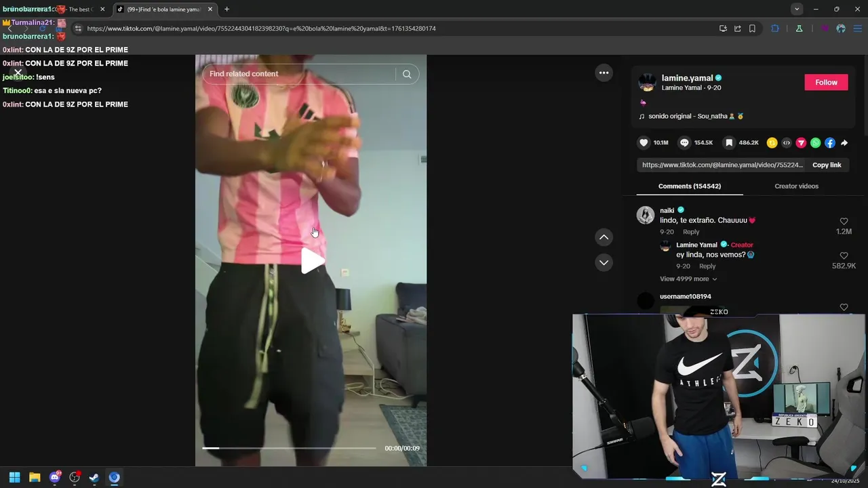Open a new browser tab with the plus
Image resolution: width=868 pixels, height=488 pixels.
pyautogui.click(x=226, y=9)
